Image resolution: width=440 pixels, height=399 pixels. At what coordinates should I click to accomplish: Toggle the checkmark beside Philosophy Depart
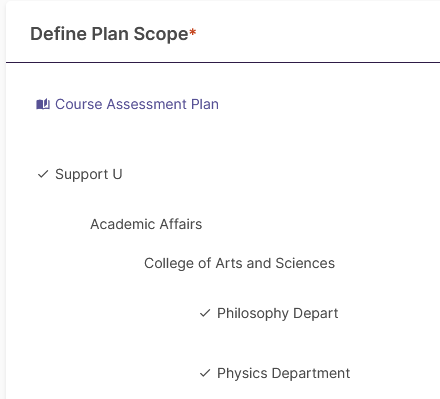[205, 313]
